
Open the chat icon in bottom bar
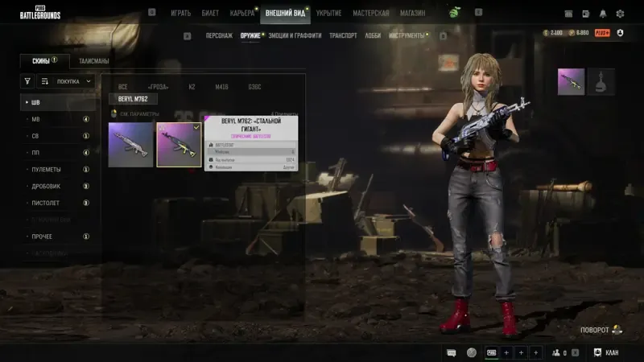[451, 352]
